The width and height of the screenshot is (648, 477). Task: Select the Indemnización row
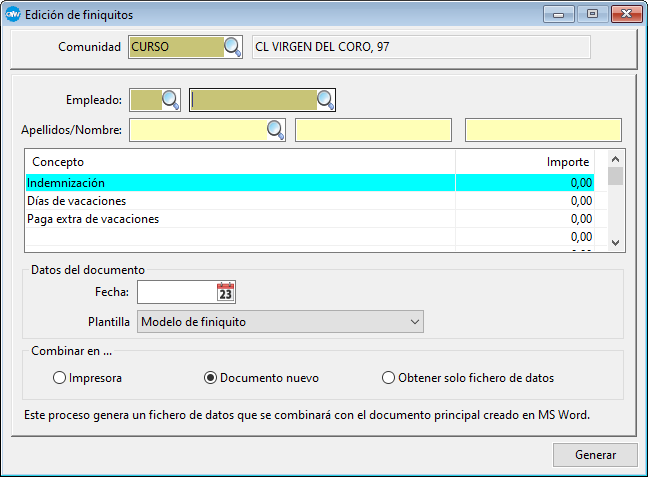coord(240,183)
